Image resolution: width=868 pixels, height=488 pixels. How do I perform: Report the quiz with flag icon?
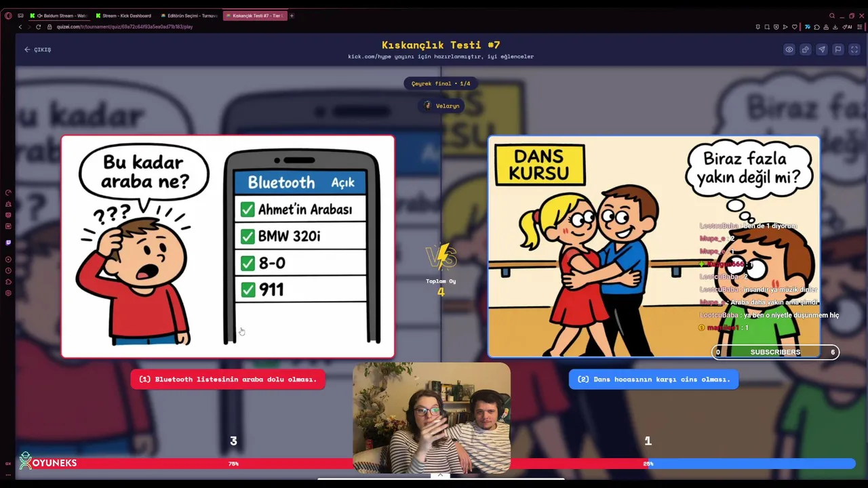(838, 49)
